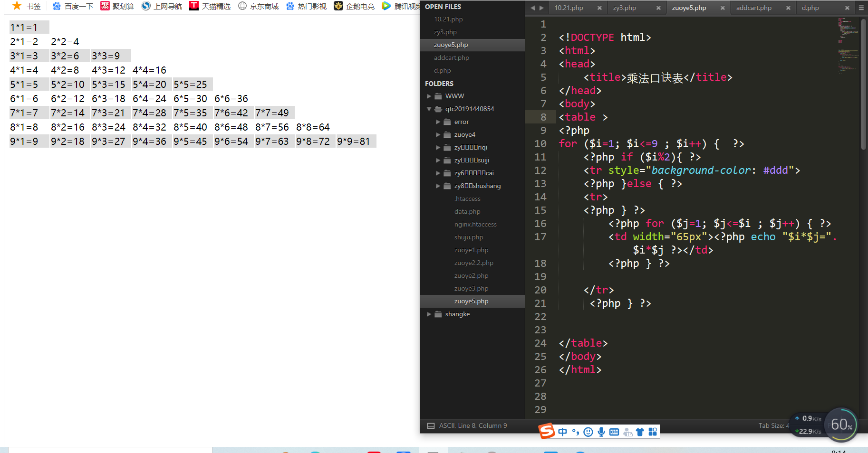Viewport: 868px width, 453px height.
Task: Toggle full-width punctuation mode
Action: pyautogui.click(x=576, y=432)
